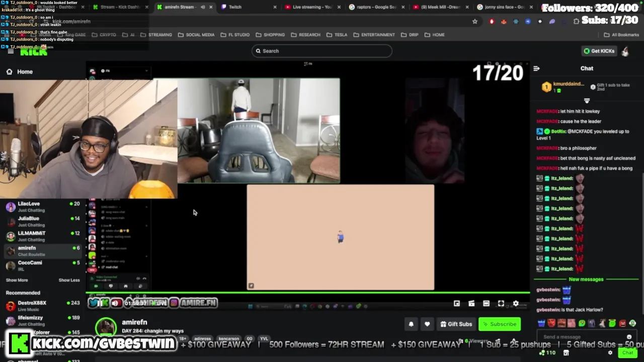The width and height of the screenshot is (644, 362).
Task: Open the All Bookmarks folder
Action: 621,35
